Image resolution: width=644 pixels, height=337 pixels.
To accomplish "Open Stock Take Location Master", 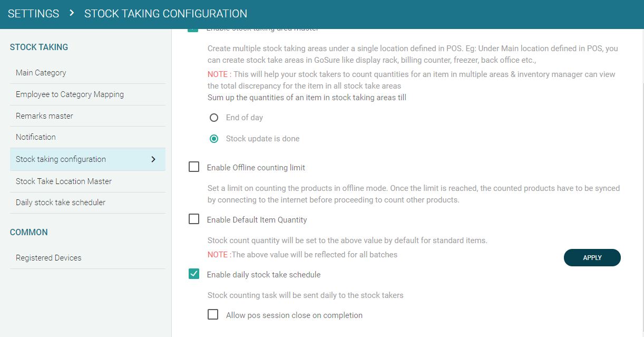I will [x=64, y=181].
